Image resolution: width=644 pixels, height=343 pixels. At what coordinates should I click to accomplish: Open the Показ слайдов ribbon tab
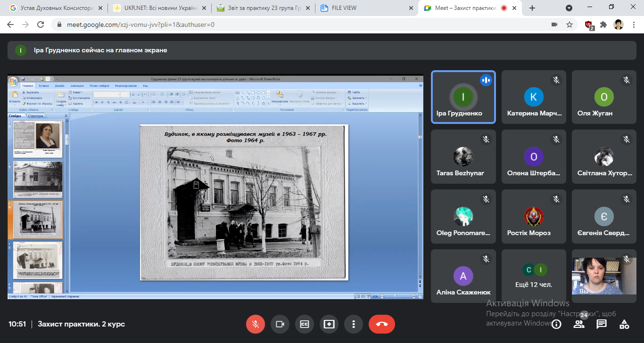pyautogui.click(x=99, y=86)
